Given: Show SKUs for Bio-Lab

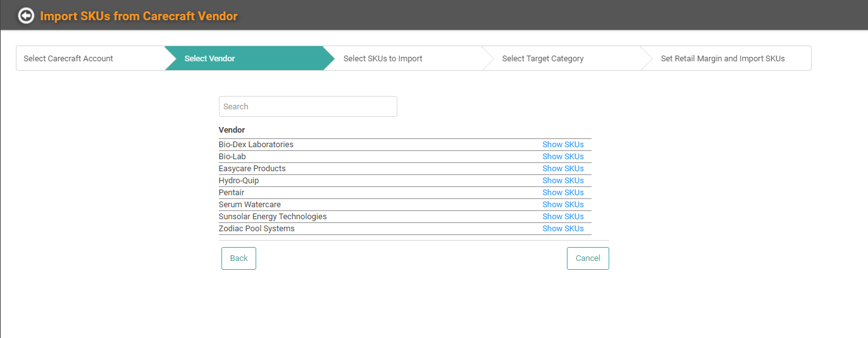Looking at the screenshot, I should click(563, 157).
